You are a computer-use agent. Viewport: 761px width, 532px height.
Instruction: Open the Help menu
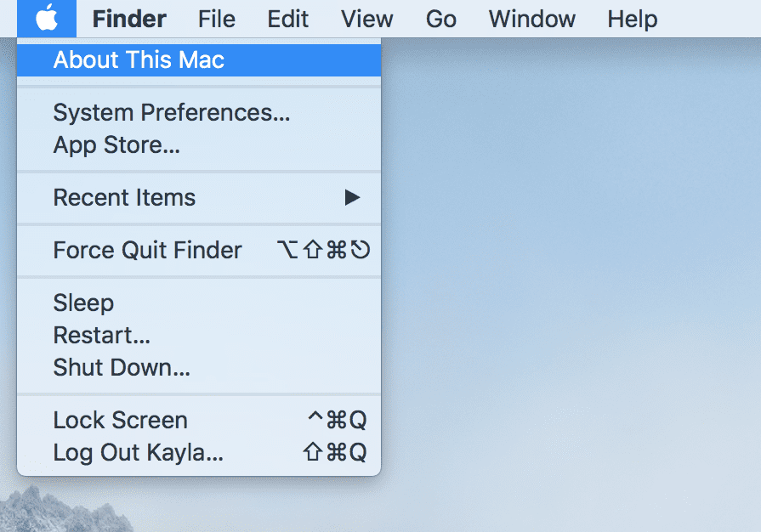(x=632, y=18)
